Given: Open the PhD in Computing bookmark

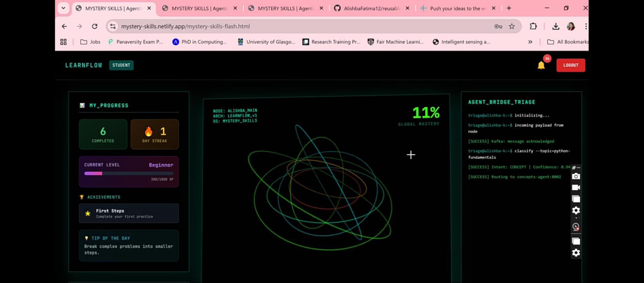Looking at the screenshot, I should point(199,42).
